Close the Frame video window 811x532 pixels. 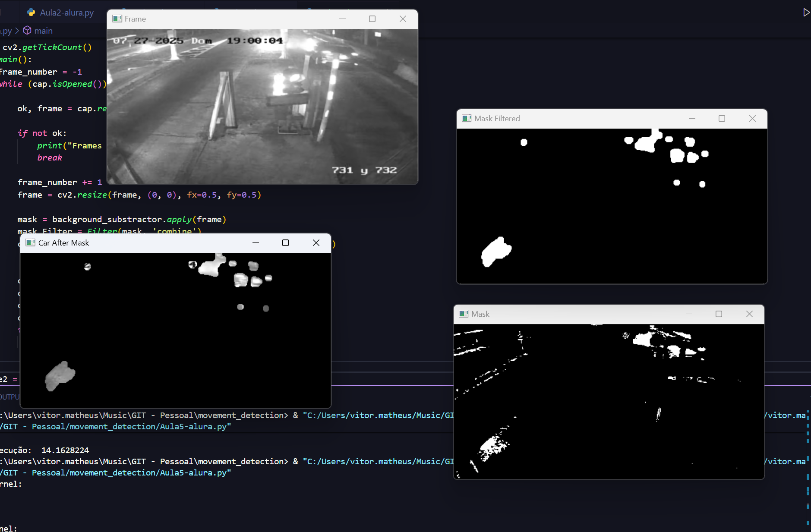pos(403,19)
